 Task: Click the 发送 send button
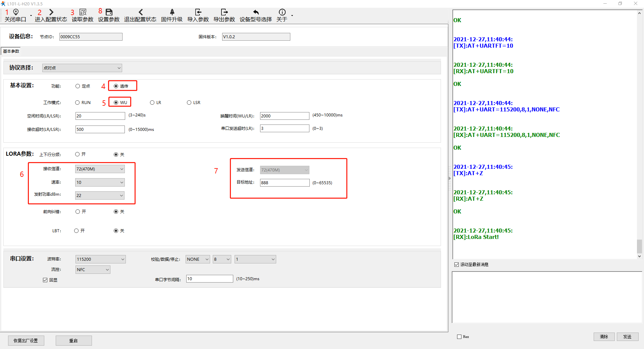coord(627,337)
